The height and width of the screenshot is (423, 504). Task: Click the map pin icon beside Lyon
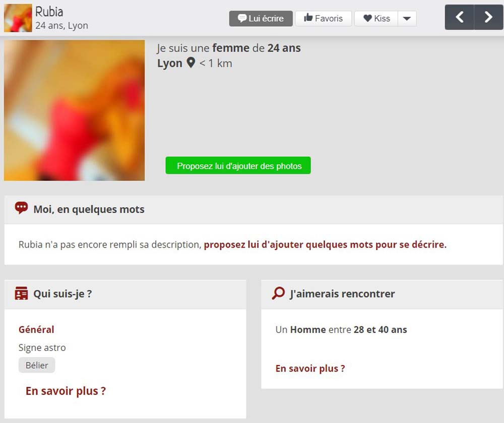pos(191,63)
